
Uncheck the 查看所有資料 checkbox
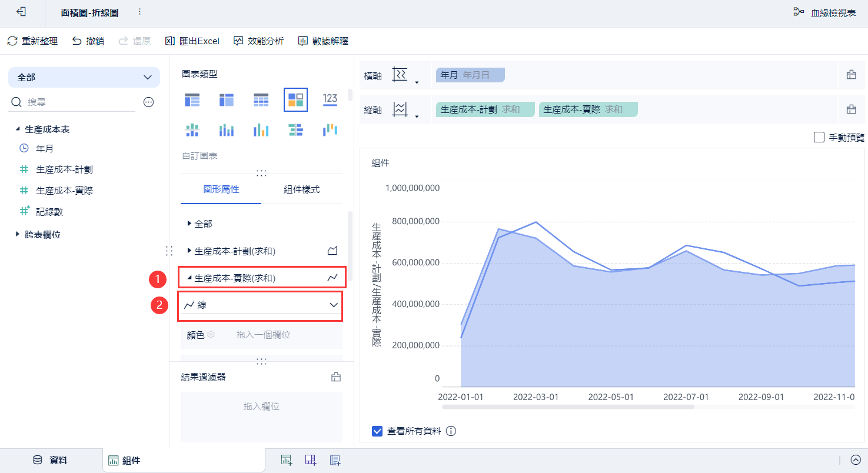pos(378,431)
